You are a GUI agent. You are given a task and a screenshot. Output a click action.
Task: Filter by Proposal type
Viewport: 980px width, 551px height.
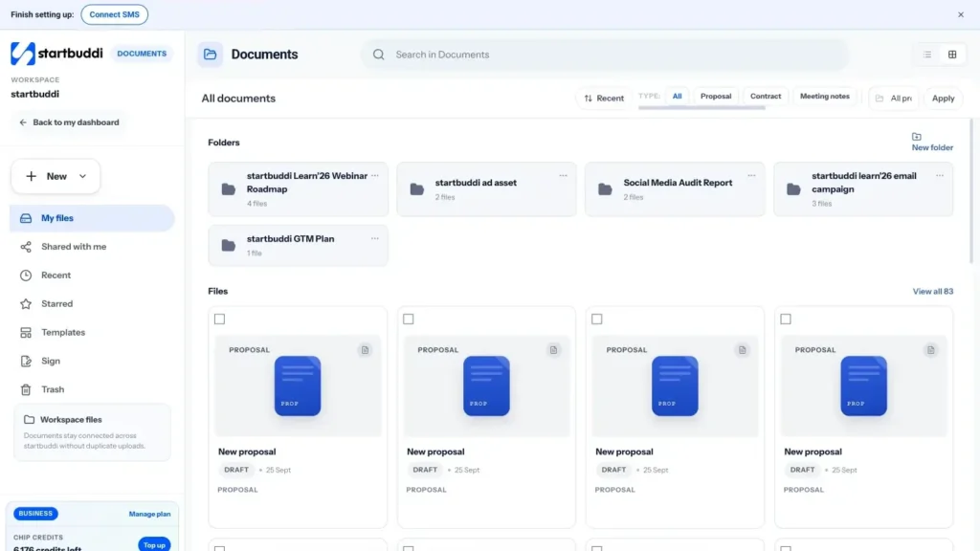pos(716,97)
